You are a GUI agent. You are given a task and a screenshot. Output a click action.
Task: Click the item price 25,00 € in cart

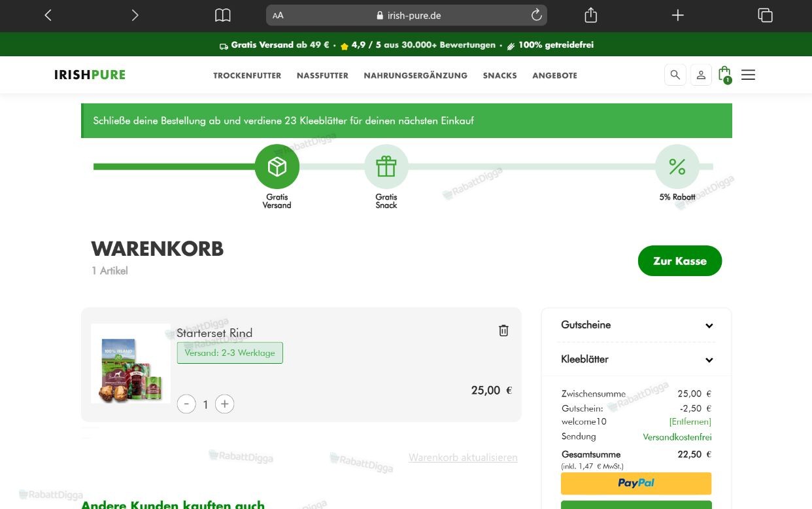(x=492, y=391)
